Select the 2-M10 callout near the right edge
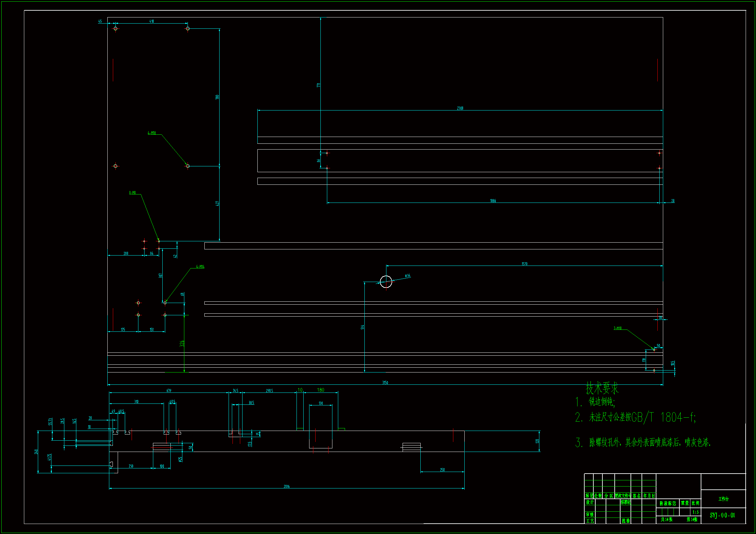Screen dimensions: 756x534 click(x=617, y=328)
